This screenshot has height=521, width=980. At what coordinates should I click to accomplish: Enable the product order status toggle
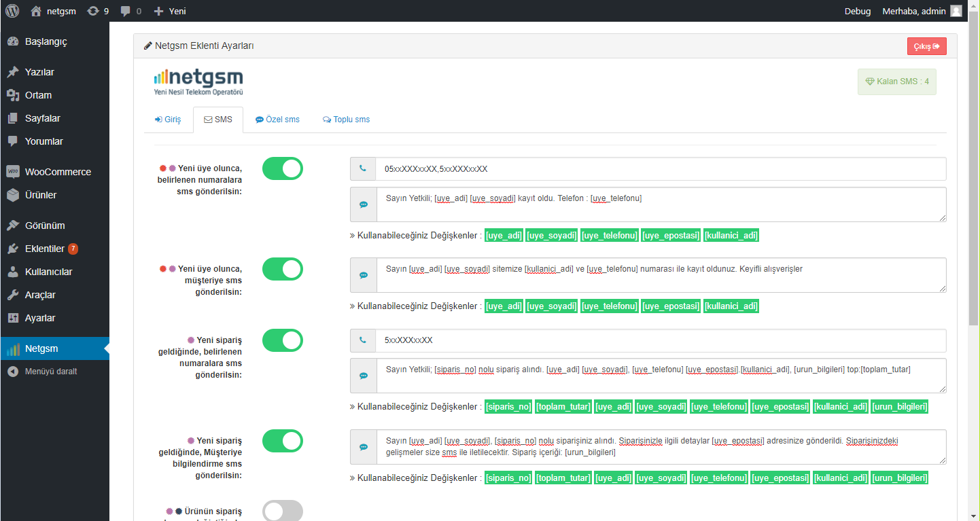(283, 511)
